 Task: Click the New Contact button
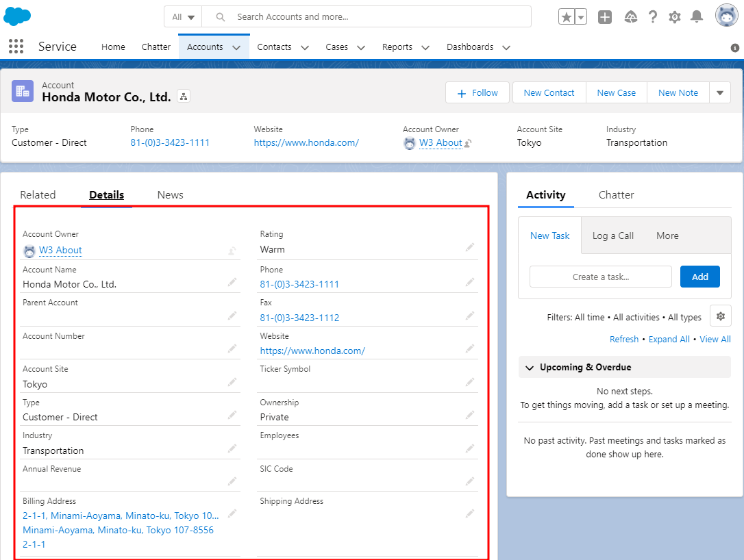click(x=549, y=93)
